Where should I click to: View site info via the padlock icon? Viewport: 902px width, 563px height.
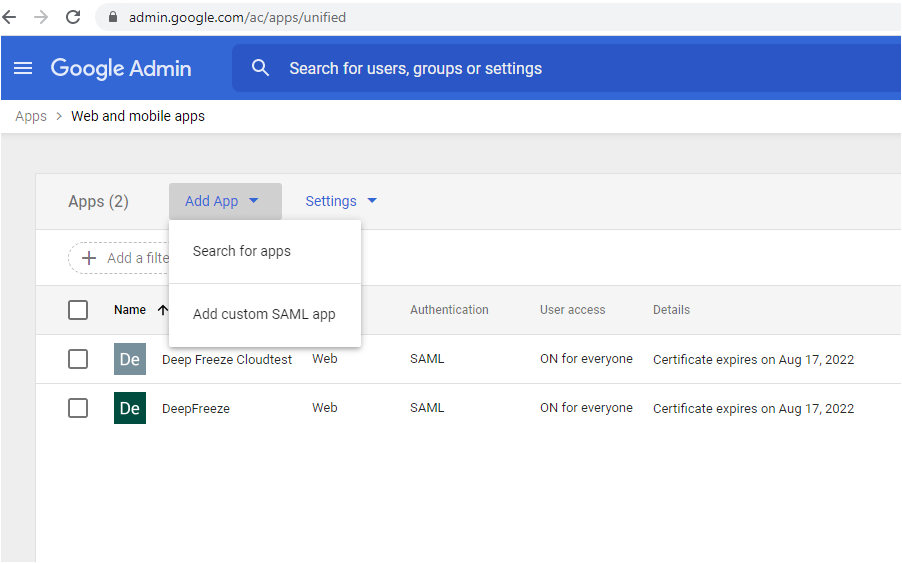pos(113,17)
